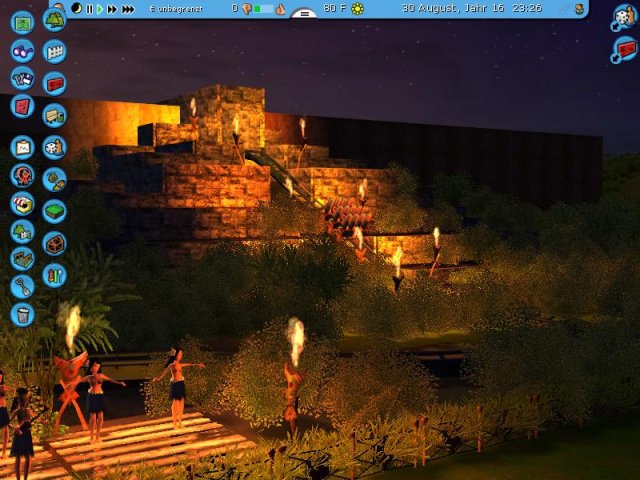The height and width of the screenshot is (480, 640).
Task: Click the purple glasses view options icon
Action: point(22,51)
